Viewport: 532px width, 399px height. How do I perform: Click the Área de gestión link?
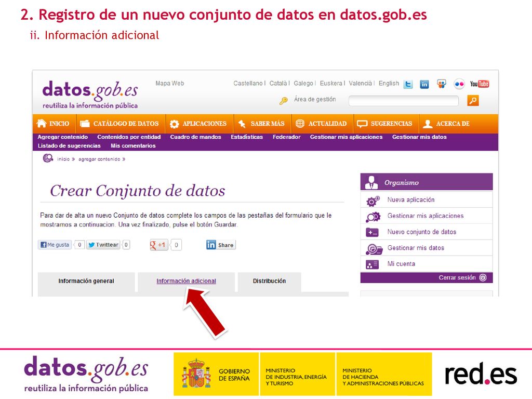pos(315,99)
